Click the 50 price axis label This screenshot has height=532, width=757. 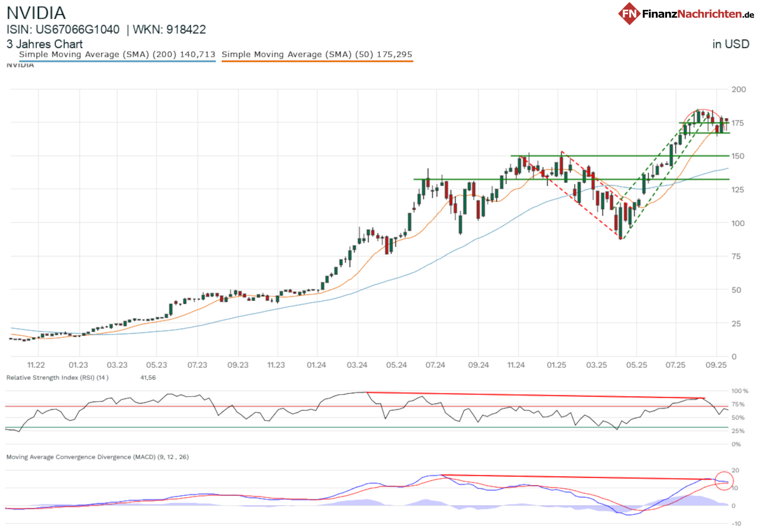tap(736, 290)
